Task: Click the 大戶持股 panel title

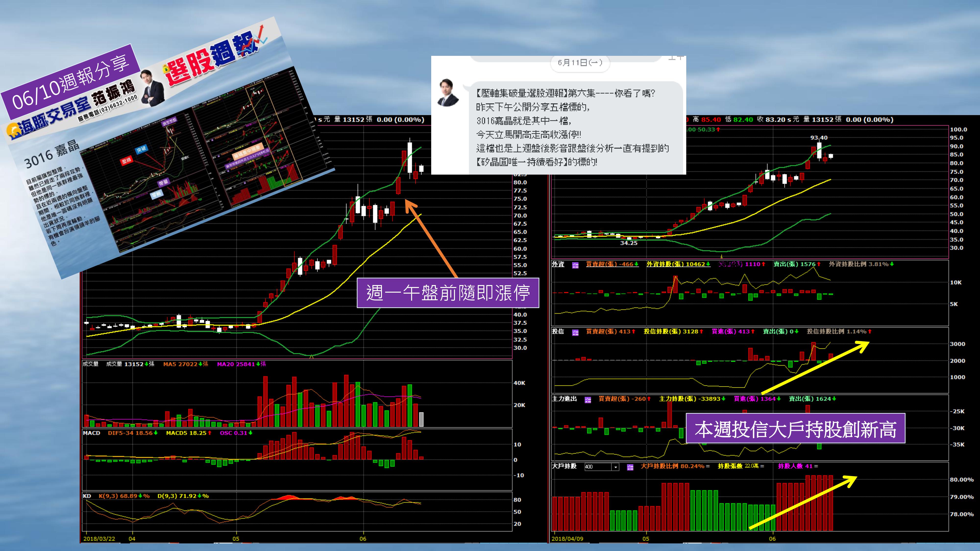Action: 564,466
